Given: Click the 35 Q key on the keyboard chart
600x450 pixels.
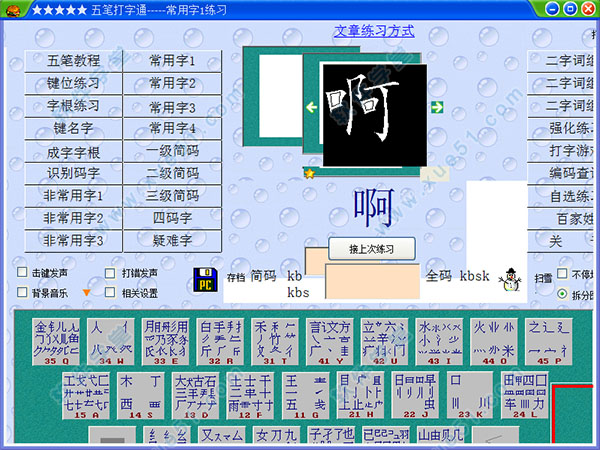Looking at the screenshot, I should 56,342.
